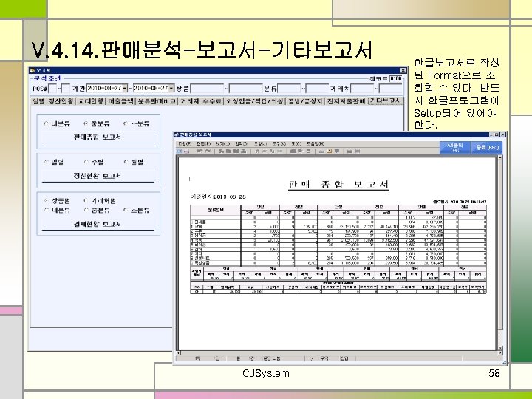Screen dimensions: 532x399
Task: Click the 보고서 window title icon
Action: click(x=33, y=71)
